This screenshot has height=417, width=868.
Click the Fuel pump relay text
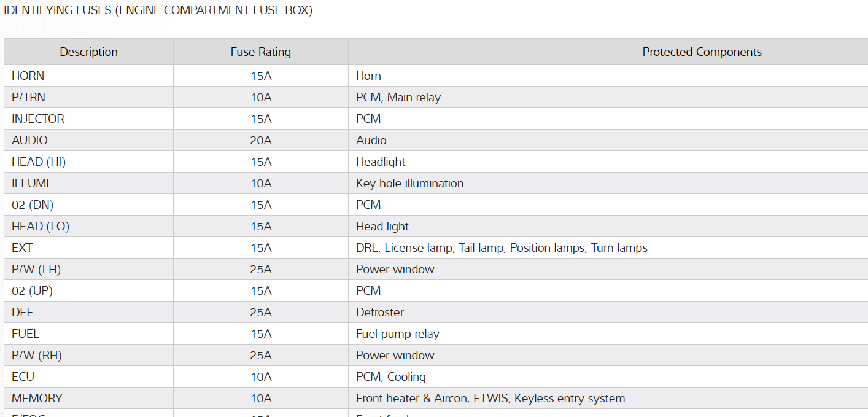397,334
